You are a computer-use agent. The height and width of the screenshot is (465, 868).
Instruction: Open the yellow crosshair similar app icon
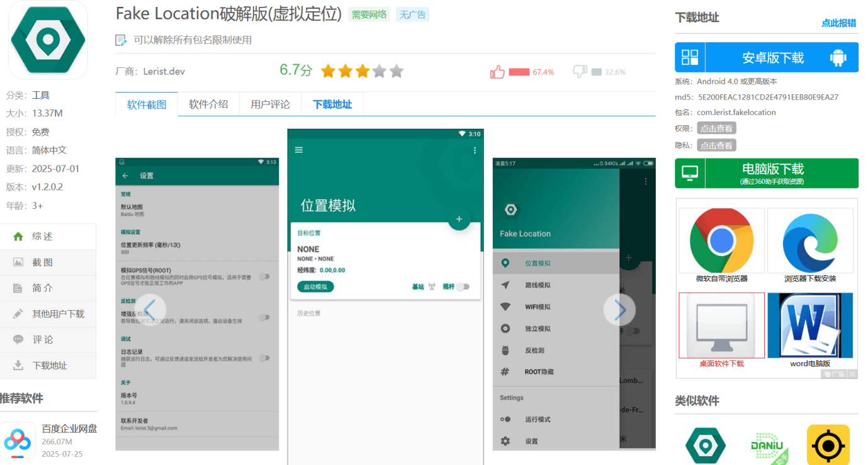point(828,445)
